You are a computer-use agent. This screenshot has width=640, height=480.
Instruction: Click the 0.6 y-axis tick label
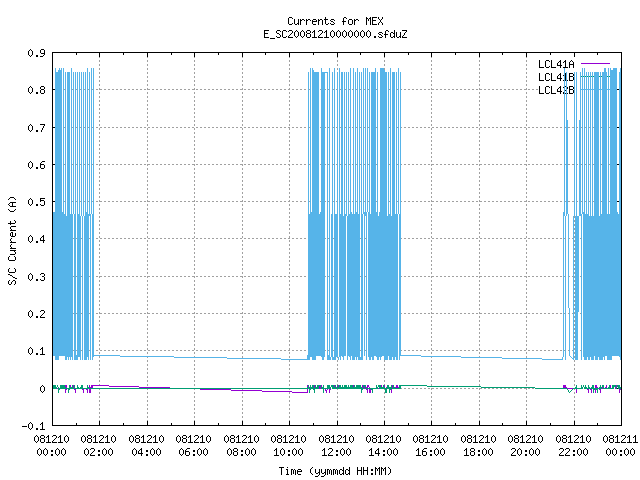(x=36, y=165)
